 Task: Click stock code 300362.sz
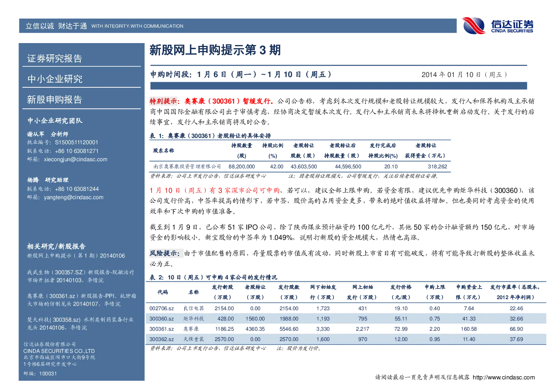pyautogui.click(x=162, y=339)
